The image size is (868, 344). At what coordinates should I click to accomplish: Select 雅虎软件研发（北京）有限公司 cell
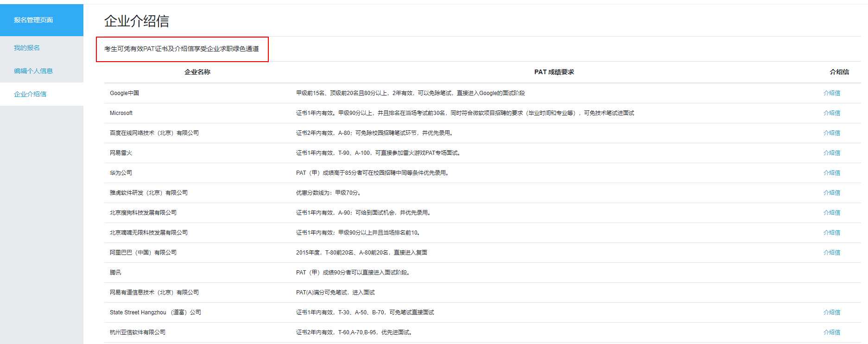[x=149, y=193]
